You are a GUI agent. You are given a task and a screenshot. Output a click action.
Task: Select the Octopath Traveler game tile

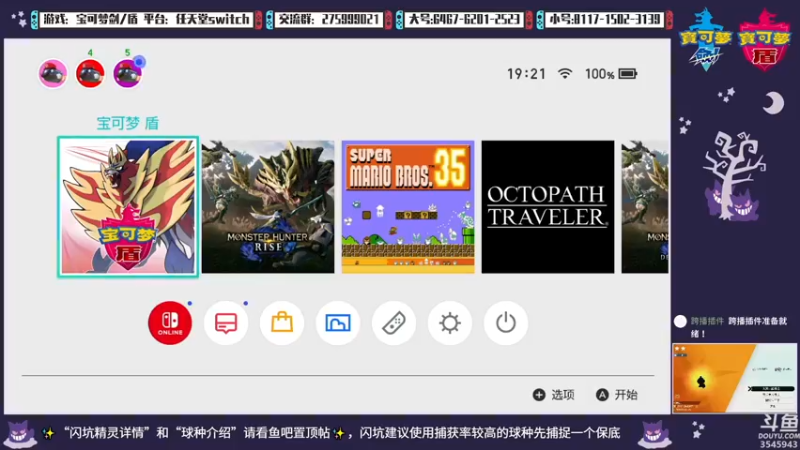tap(548, 207)
